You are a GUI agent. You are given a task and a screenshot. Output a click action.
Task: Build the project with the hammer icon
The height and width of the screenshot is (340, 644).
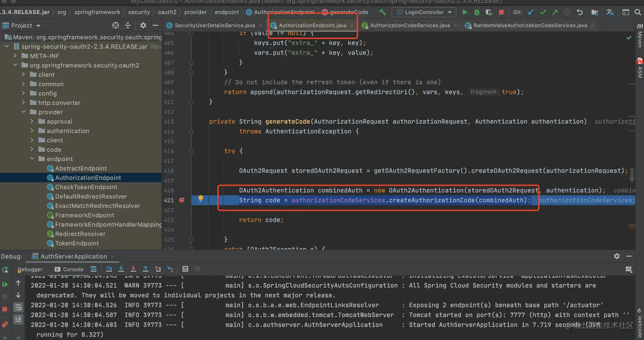(382, 12)
